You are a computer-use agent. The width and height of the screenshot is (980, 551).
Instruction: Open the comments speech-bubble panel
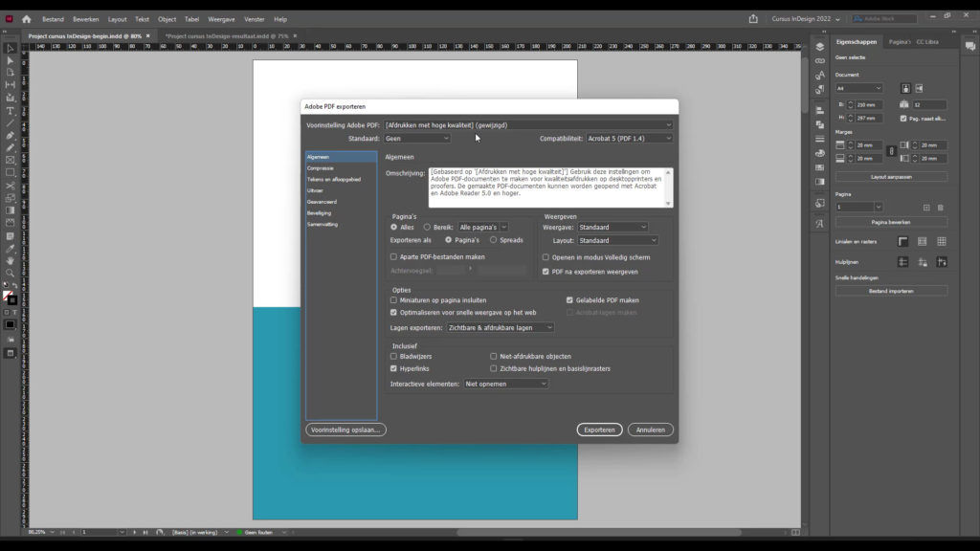coord(970,46)
